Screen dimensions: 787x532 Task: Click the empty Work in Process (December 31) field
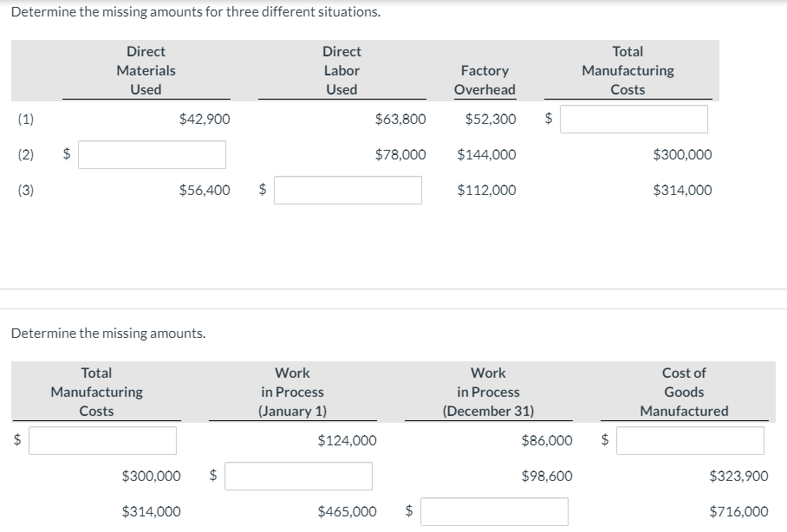(493, 511)
